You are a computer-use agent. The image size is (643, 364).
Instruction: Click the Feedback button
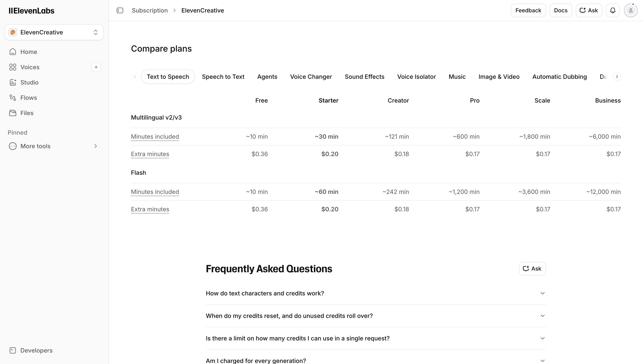click(x=528, y=10)
